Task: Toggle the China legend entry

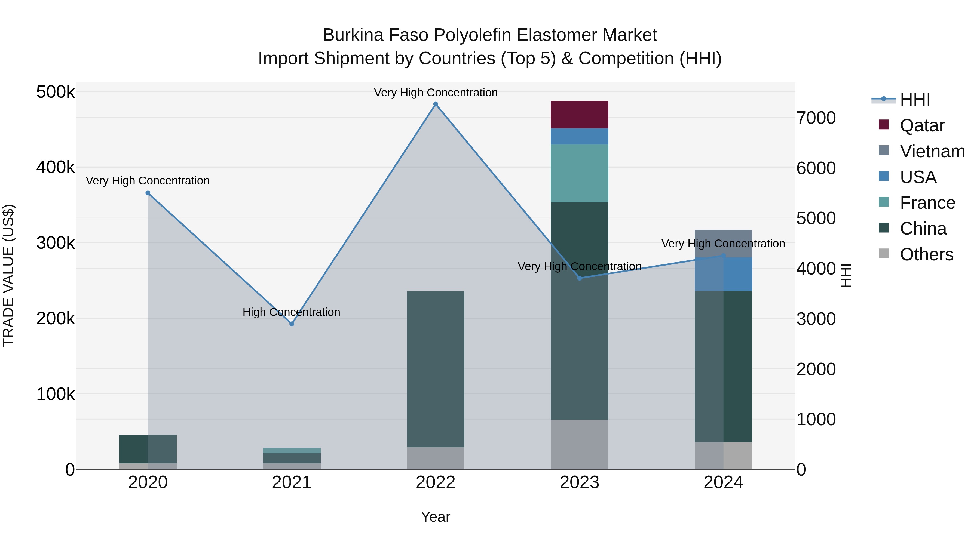Action: 912,228
